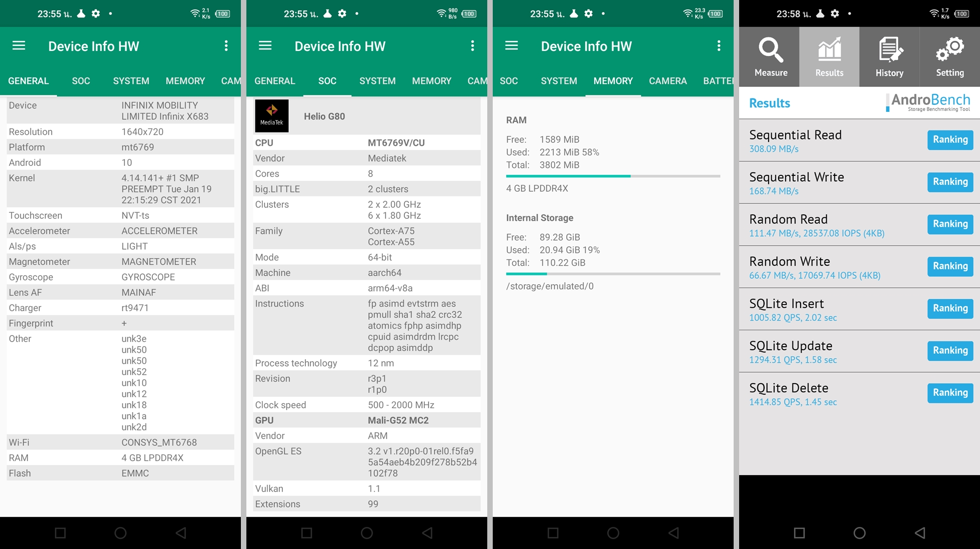Select GENERAL tab on first screen
980x549 pixels.
[x=28, y=81]
